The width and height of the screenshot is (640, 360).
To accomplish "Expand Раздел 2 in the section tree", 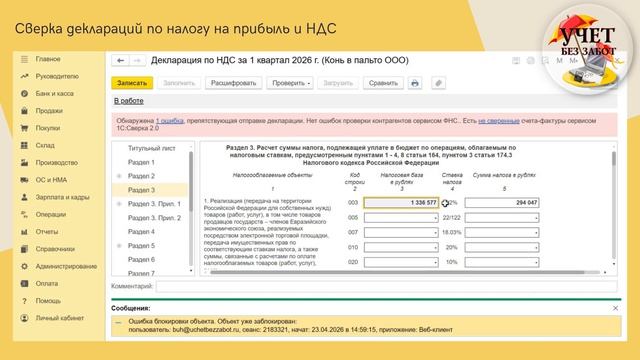I will click(119, 176).
